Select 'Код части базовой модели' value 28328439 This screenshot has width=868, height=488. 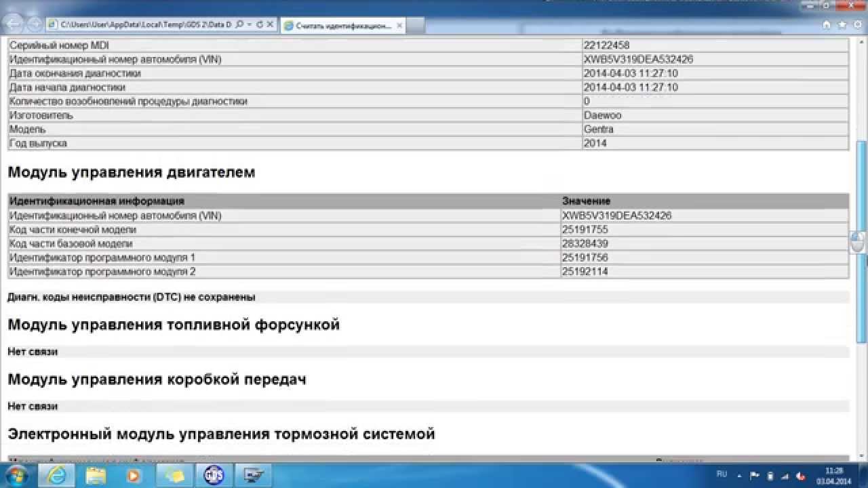585,243
